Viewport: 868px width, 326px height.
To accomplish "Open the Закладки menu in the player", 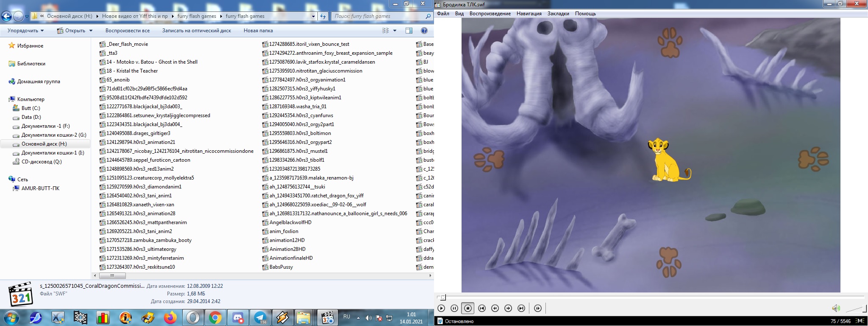I will (x=558, y=14).
